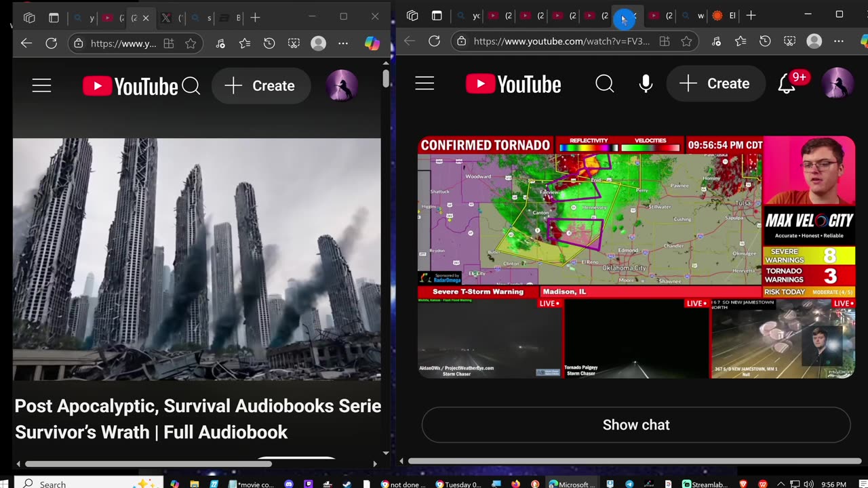Close the active tab in left browser
Screen dimensions: 868x488
[145, 18]
